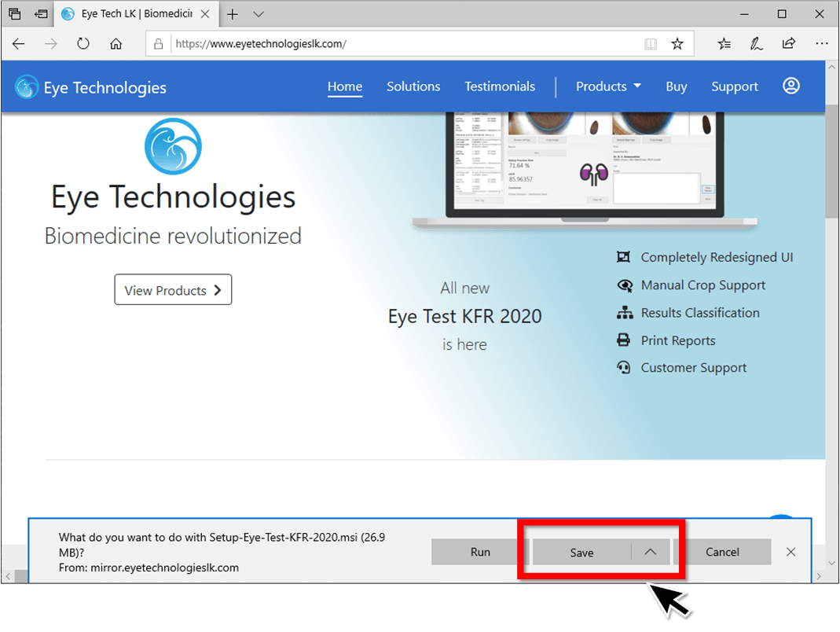
Task: Show tabs you've set aside
Action: [x=15, y=14]
